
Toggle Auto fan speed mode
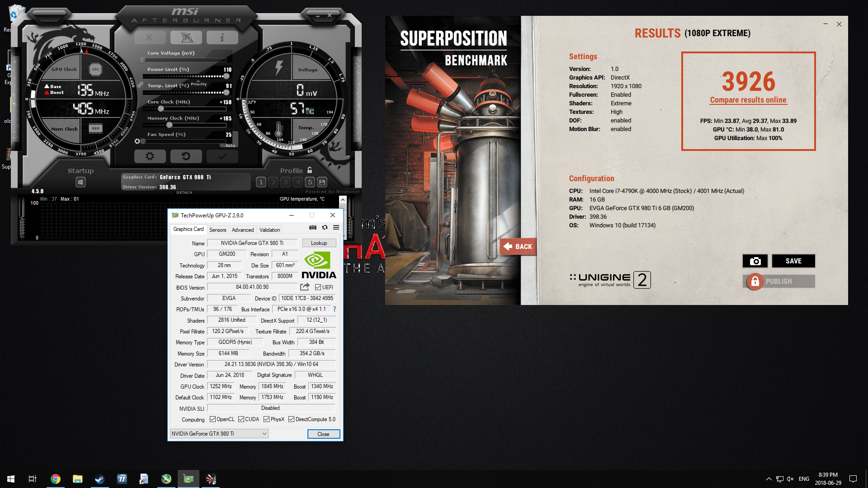[x=230, y=145]
